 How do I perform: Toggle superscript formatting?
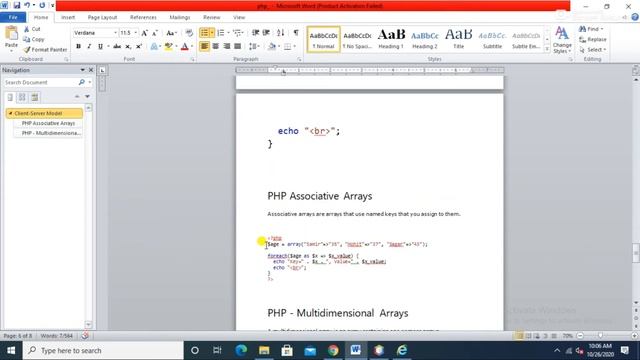[139, 47]
